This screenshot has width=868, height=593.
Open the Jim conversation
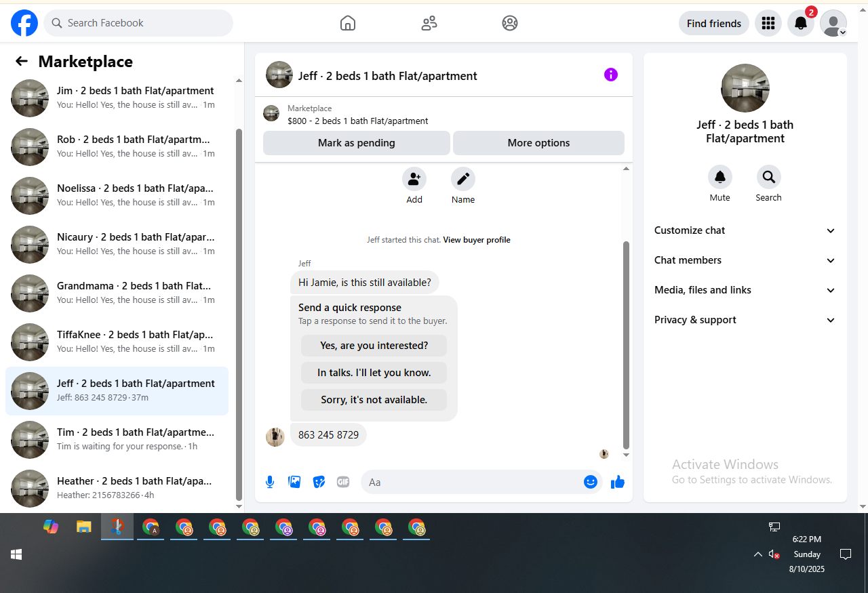pyautogui.click(x=117, y=98)
